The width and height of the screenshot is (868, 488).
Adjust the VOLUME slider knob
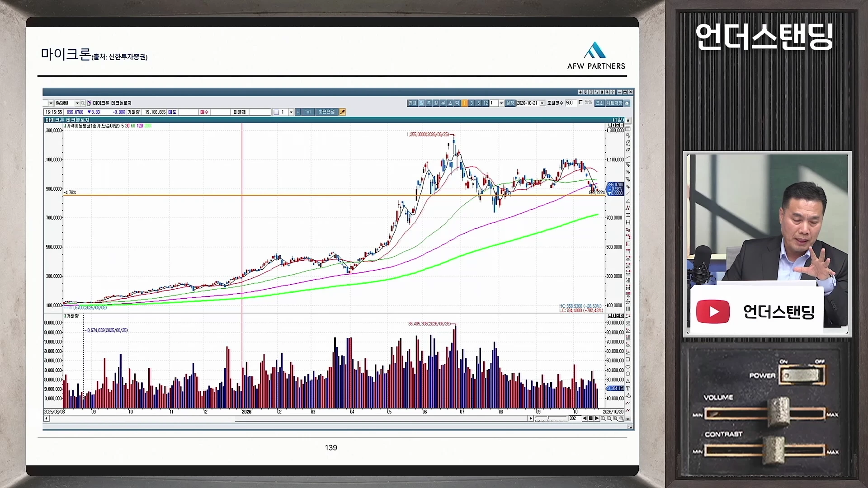pyautogui.click(x=779, y=413)
